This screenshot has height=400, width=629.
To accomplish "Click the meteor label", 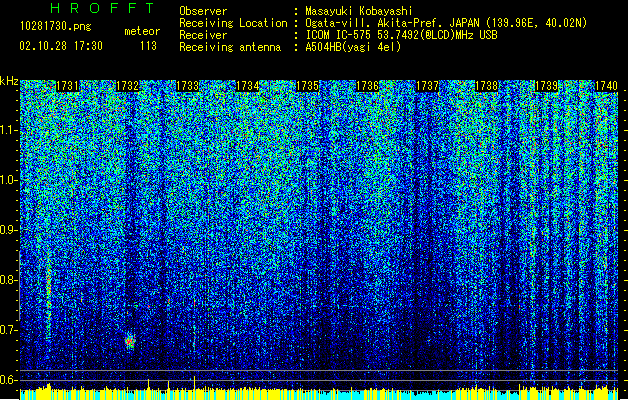I will tap(142, 31).
